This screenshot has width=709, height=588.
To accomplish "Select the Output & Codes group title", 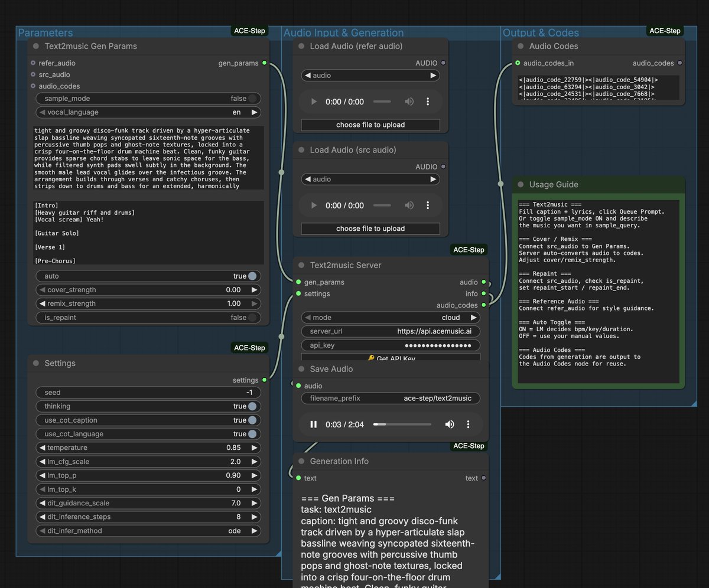I will pos(541,33).
